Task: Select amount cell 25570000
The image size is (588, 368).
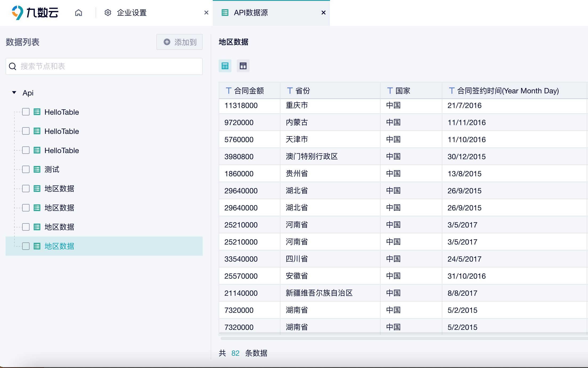Action: click(x=250, y=276)
